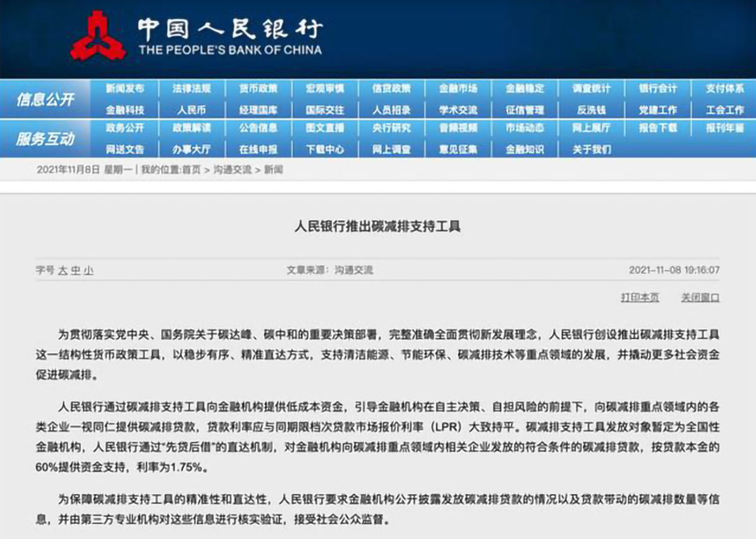Select 征信管理 menu item
This screenshot has height=539, width=756.
coord(525,110)
